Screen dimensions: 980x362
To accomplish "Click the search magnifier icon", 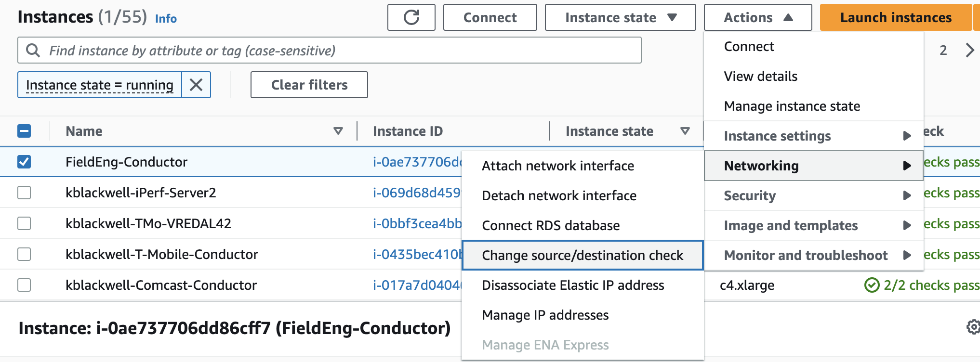I will (x=33, y=50).
